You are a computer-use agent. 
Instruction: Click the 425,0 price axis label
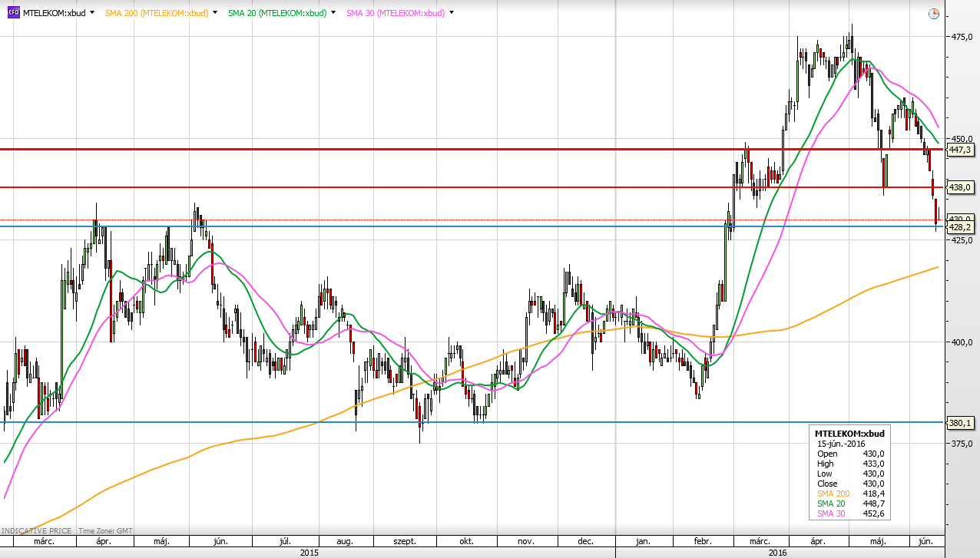962,240
